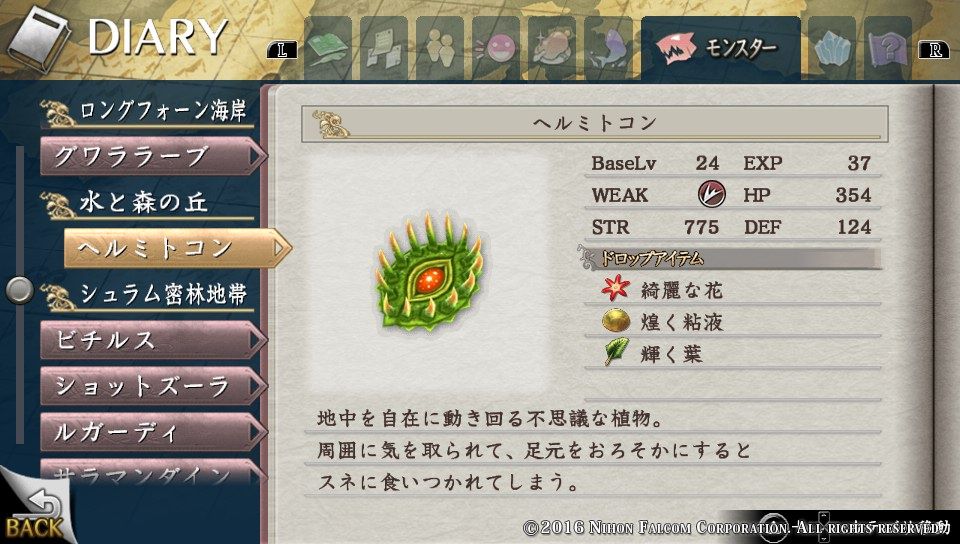Open the roast meat recipes tab icon

tap(552, 48)
